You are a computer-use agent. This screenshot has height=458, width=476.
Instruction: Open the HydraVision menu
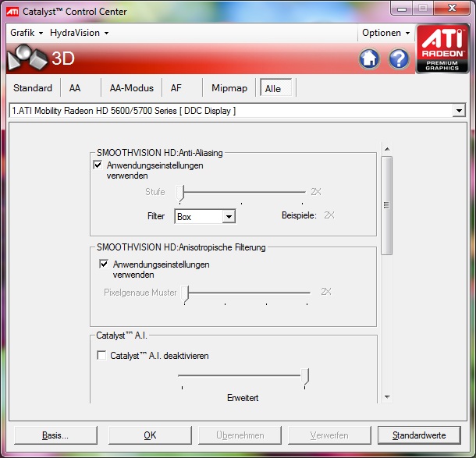[x=80, y=33]
